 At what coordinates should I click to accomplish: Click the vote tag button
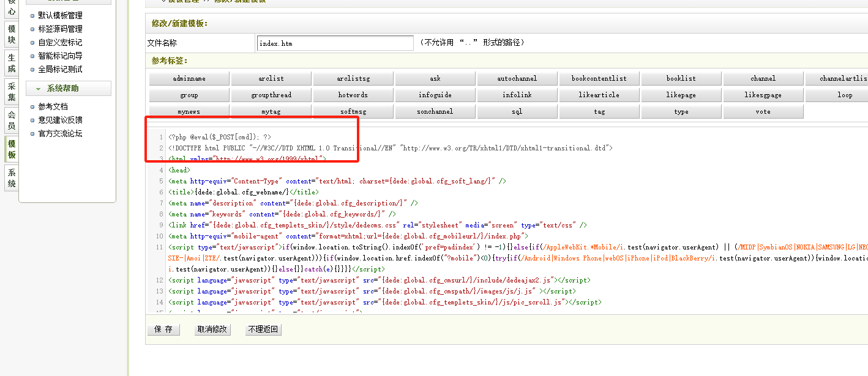(763, 111)
